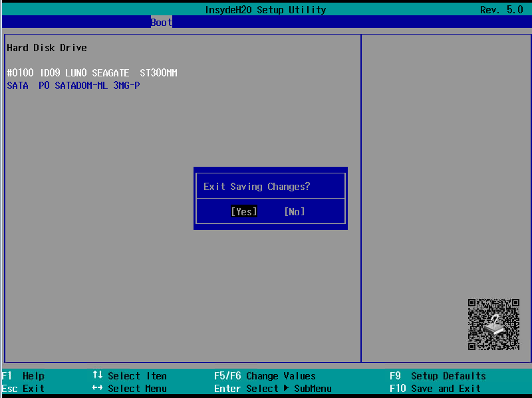
Task: Select the Boot tab
Action: (x=162, y=23)
